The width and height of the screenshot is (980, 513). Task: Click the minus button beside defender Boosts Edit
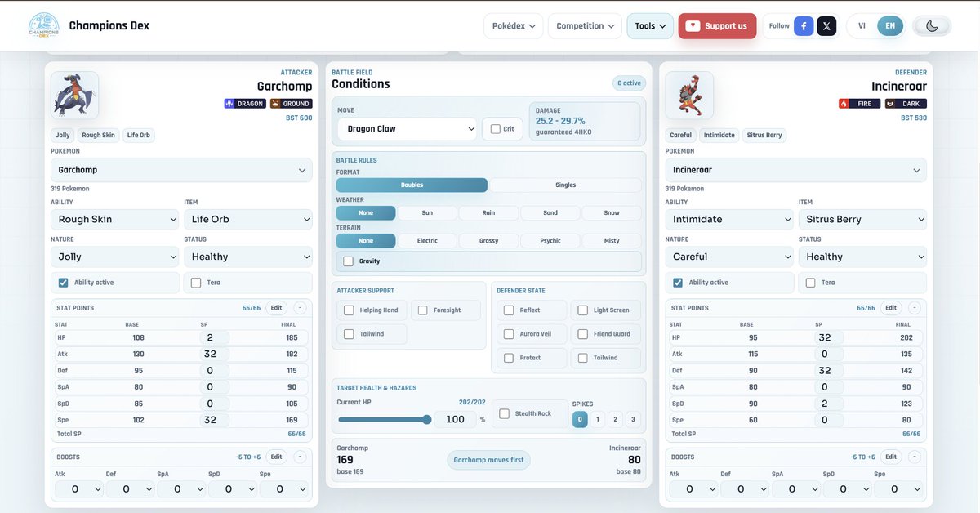pos(914,457)
